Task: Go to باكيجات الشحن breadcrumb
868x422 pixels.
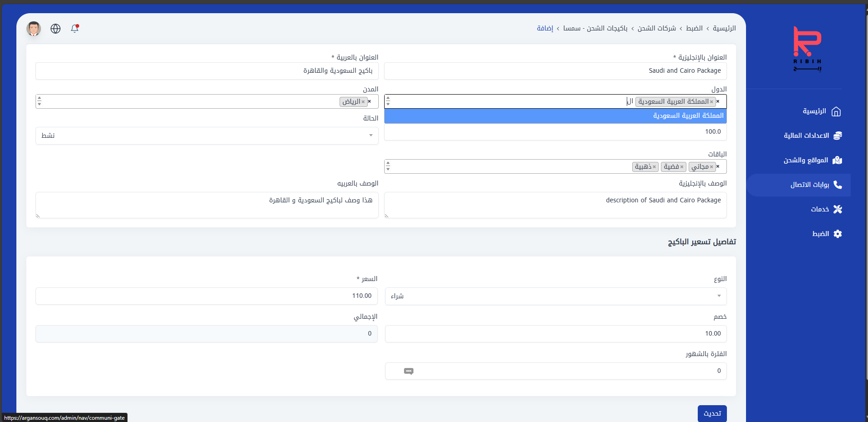Action: click(607, 28)
